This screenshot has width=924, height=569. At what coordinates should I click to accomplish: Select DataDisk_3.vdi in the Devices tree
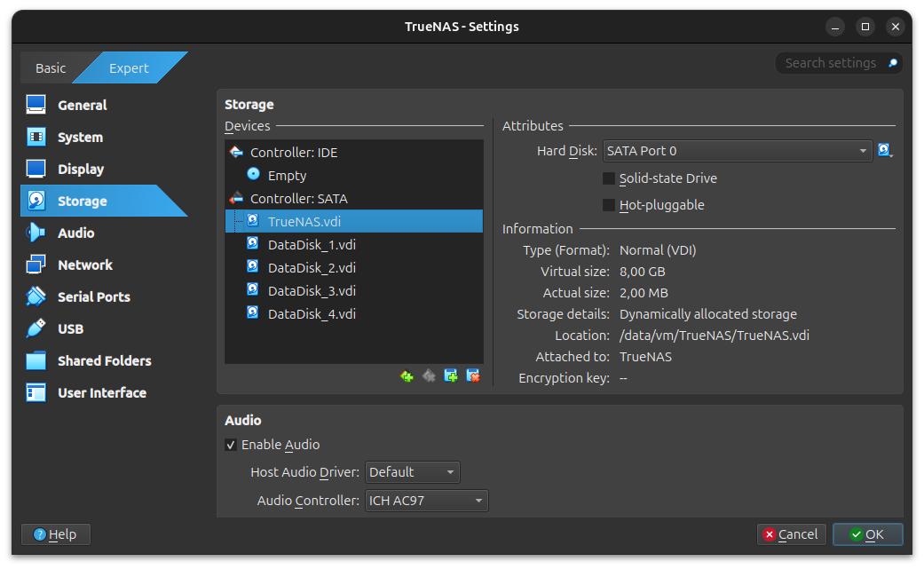coord(312,291)
